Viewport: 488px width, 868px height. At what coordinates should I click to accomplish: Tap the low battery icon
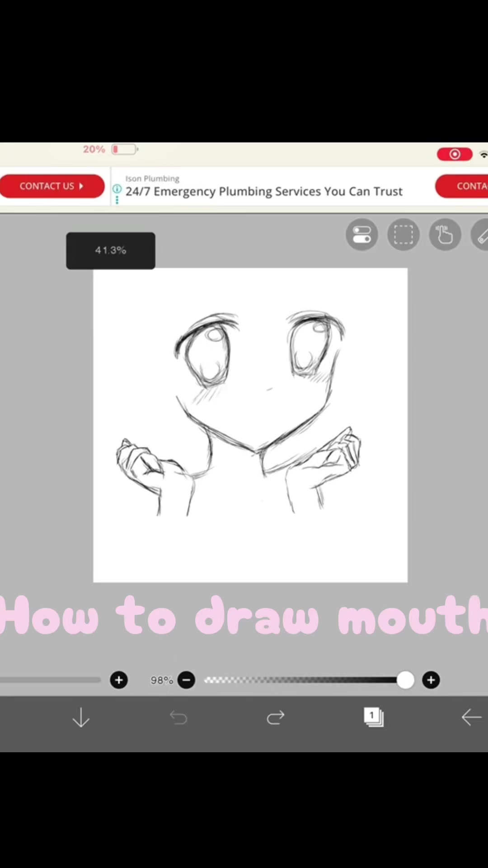pos(125,149)
